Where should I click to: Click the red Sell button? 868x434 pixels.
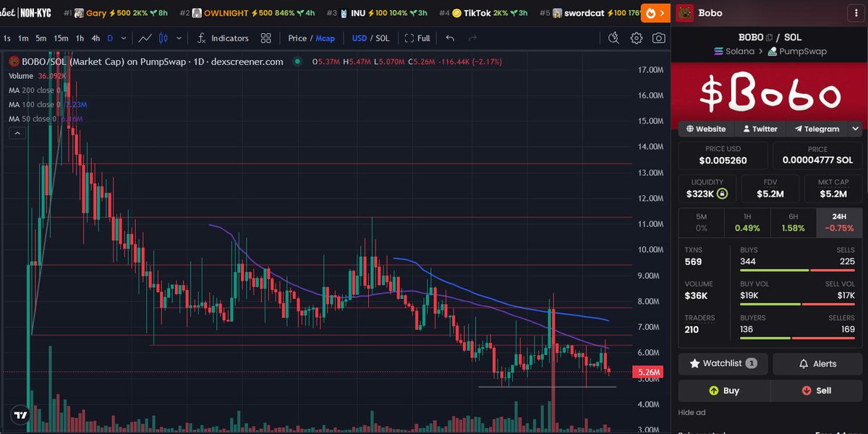pyautogui.click(x=817, y=390)
